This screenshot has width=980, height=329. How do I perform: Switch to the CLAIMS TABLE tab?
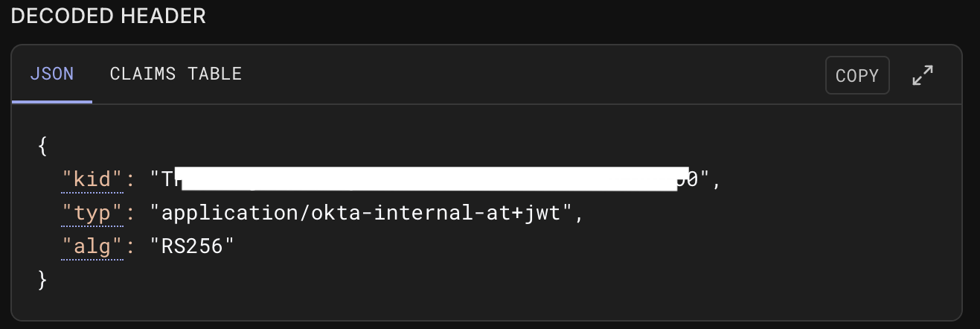click(176, 74)
